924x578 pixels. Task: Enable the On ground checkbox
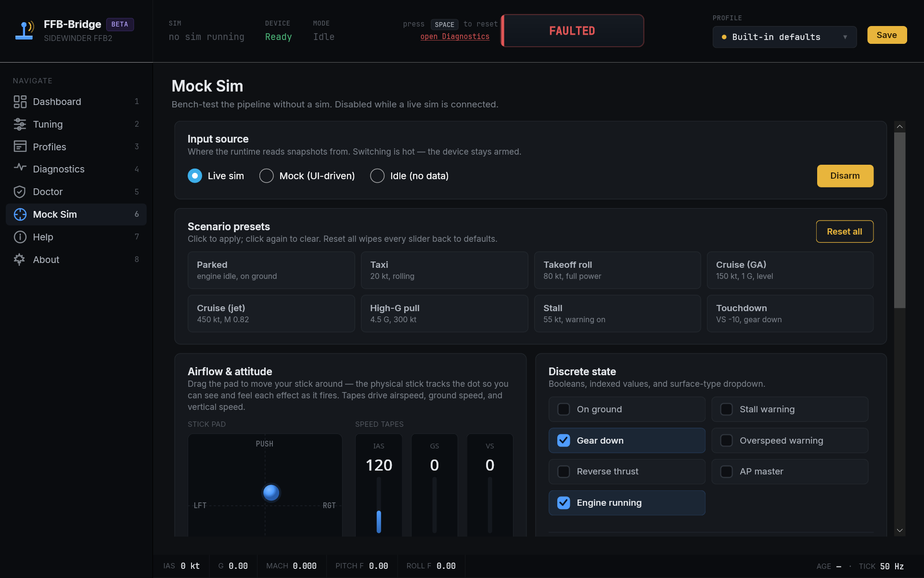pyautogui.click(x=564, y=409)
